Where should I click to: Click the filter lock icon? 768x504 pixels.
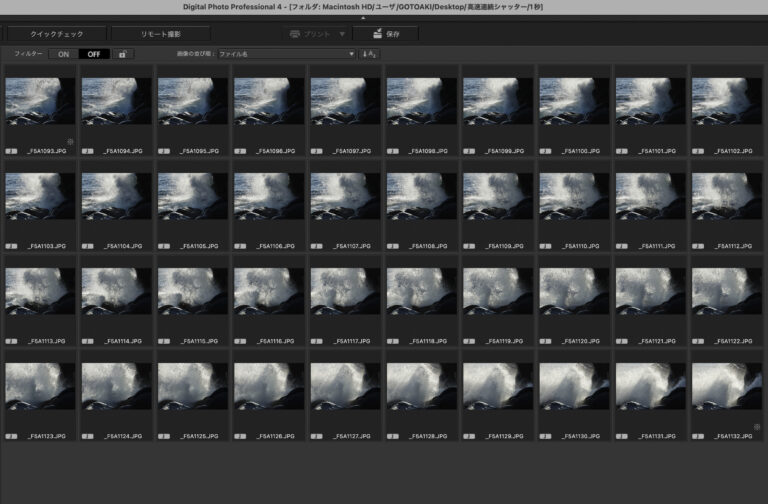[122, 54]
